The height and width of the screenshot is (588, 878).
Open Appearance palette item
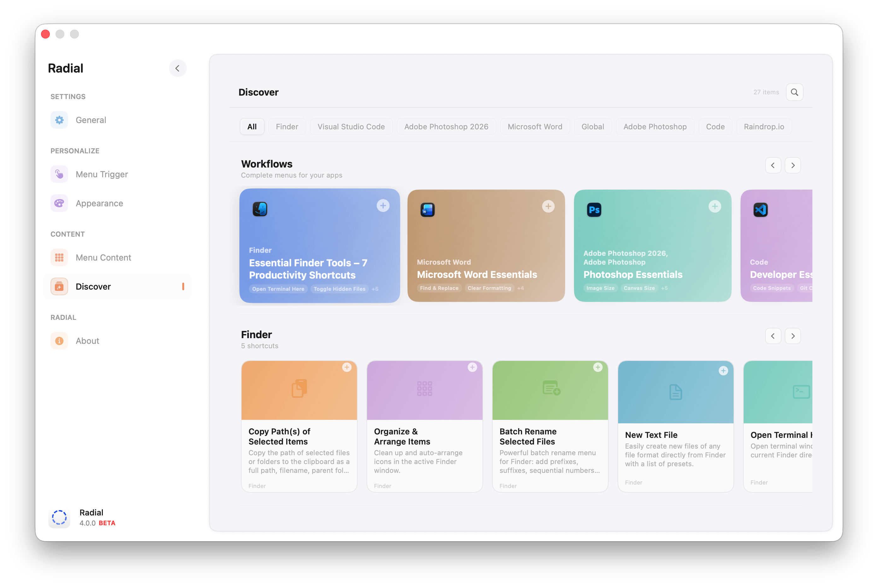tap(99, 203)
